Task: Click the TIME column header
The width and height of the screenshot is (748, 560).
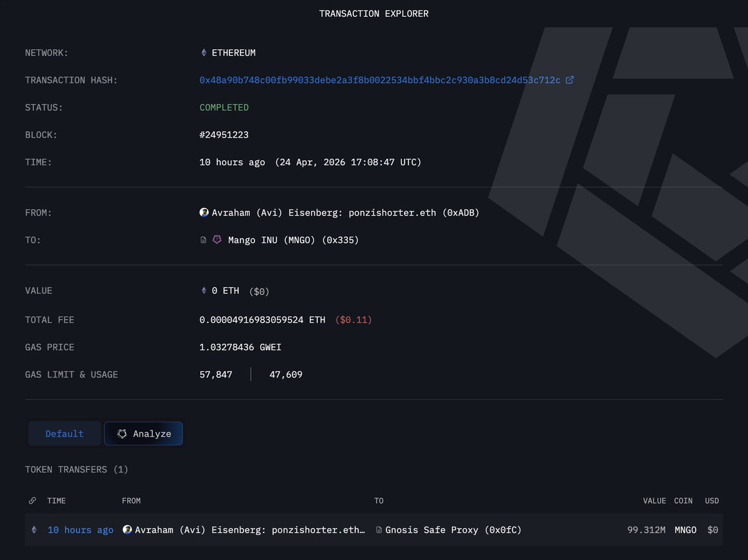Action: [x=57, y=501]
